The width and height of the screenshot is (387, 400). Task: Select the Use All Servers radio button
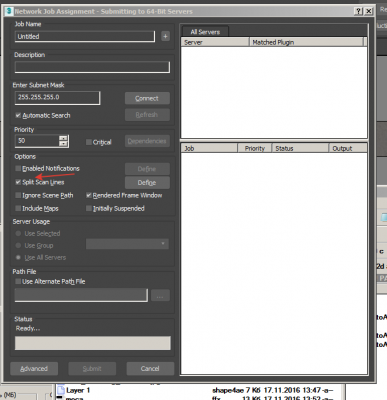coord(18,258)
